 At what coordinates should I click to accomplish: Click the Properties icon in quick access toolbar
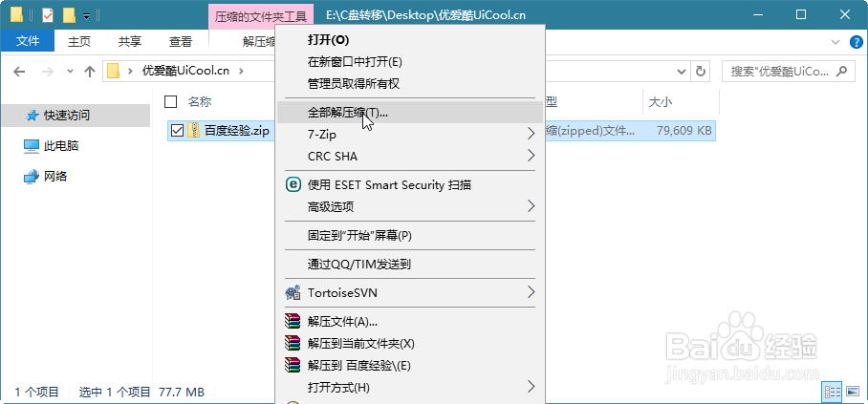click(x=48, y=15)
